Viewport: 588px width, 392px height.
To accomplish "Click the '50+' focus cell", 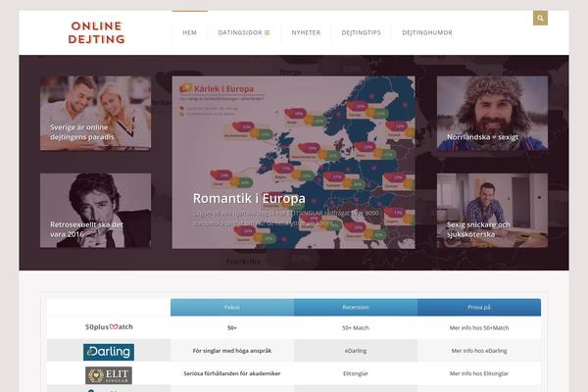I will [232, 328].
